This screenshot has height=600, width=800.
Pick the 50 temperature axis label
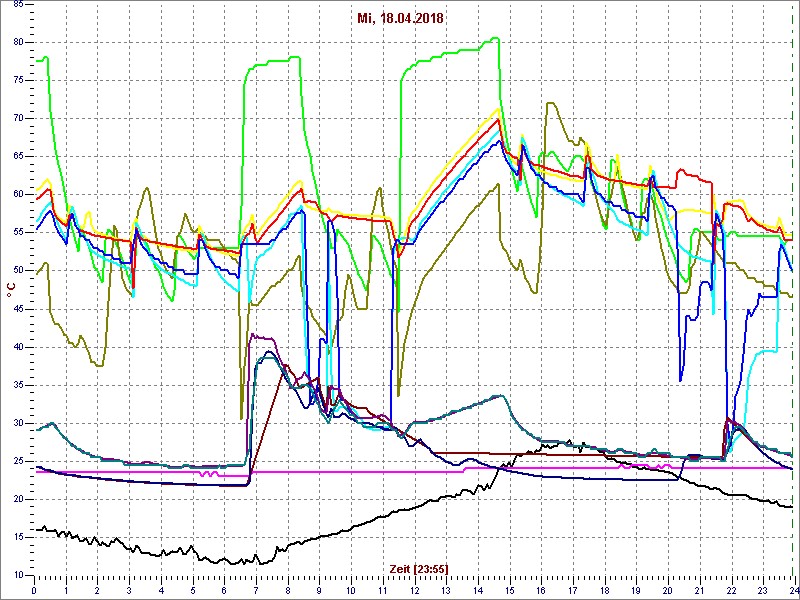pos(17,271)
